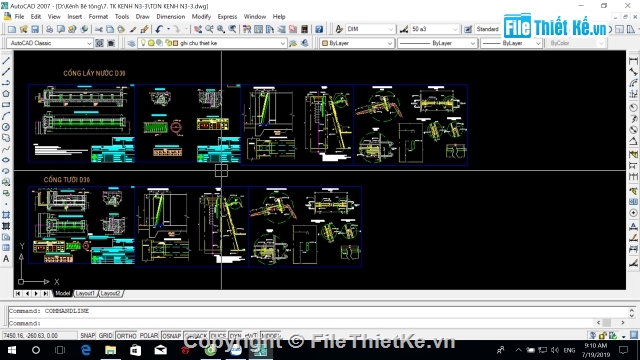Click the Text Style icon beside DIM
The height and width of the screenshot is (360, 640).
coord(339,29)
